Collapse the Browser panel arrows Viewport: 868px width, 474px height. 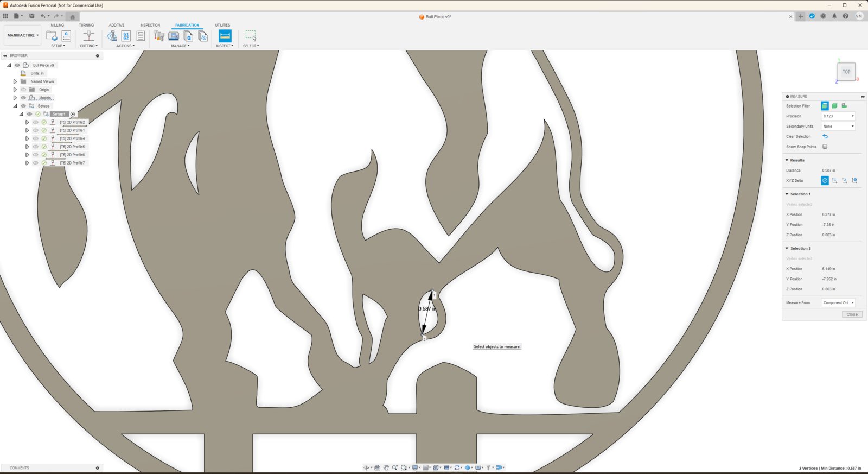tap(5, 55)
